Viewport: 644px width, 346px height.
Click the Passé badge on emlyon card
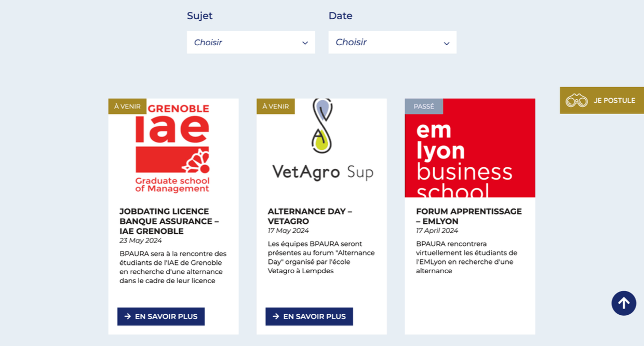coord(424,107)
